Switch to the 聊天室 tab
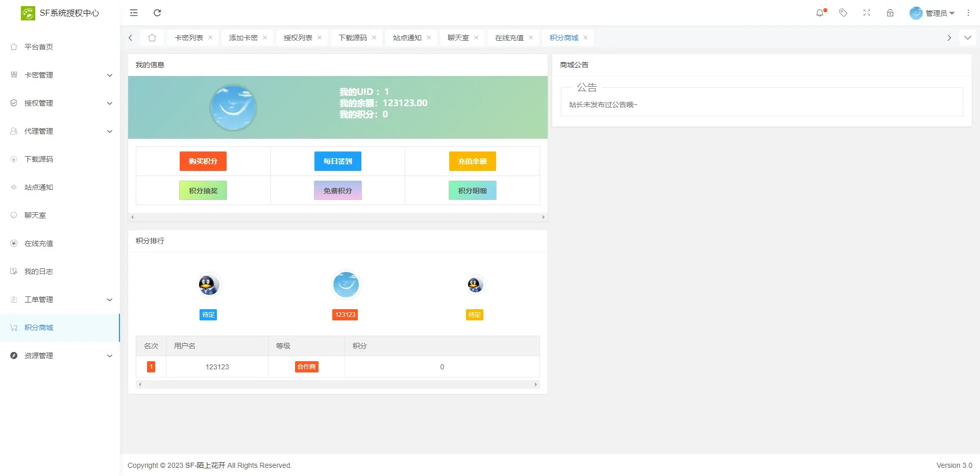The width and height of the screenshot is (980, 476). click(x=458, y=38)
